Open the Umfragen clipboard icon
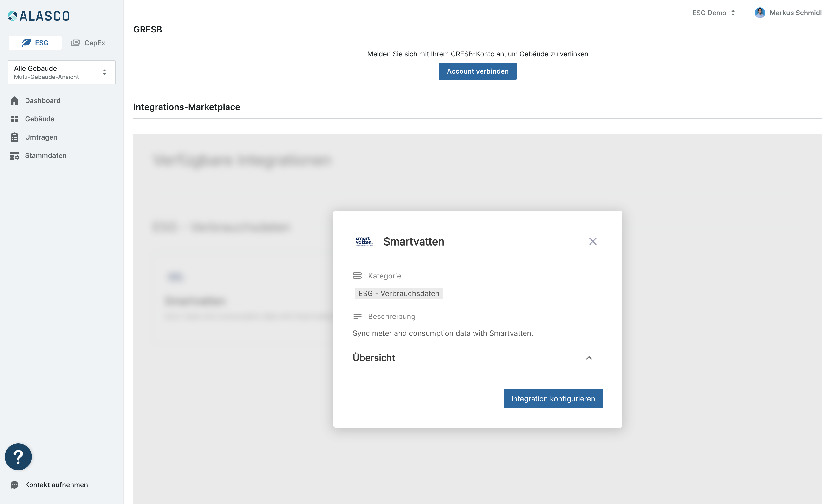This screenshot has height=504, width=832. [x=14, y=137]
